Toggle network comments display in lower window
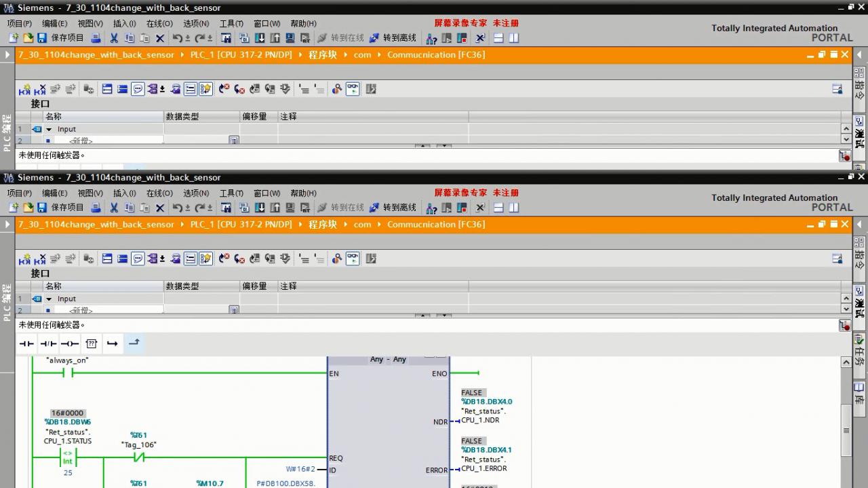868x488 pixels. [x=191, y=259]
